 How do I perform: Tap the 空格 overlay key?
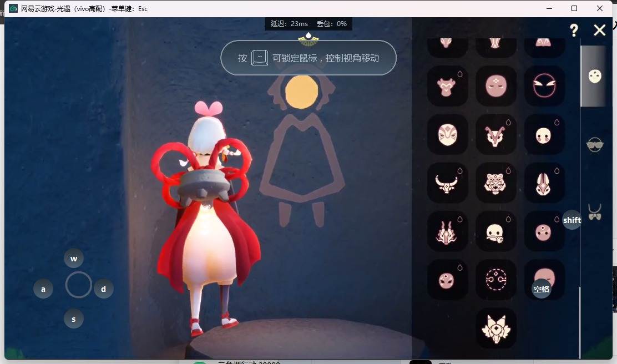point(542,289)
